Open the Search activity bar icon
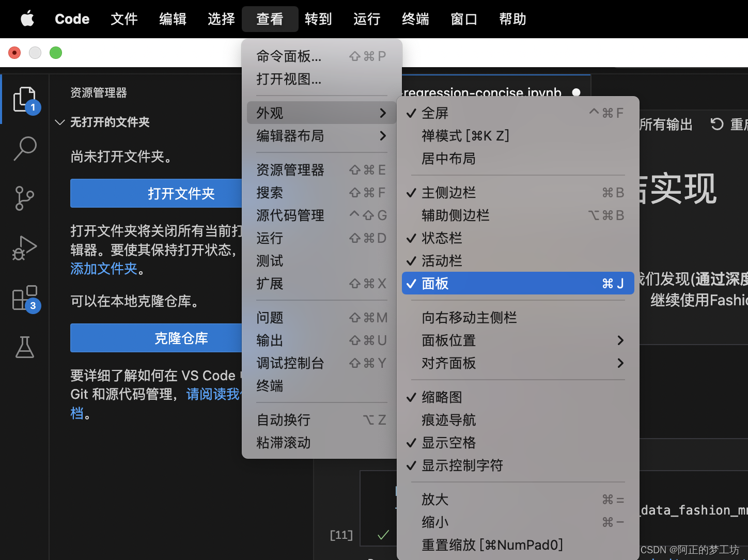The image size is (748, 560). [25, 149]
